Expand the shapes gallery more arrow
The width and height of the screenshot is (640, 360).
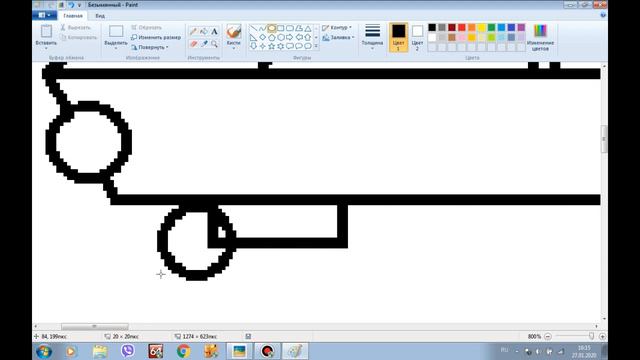pos(316,46)
